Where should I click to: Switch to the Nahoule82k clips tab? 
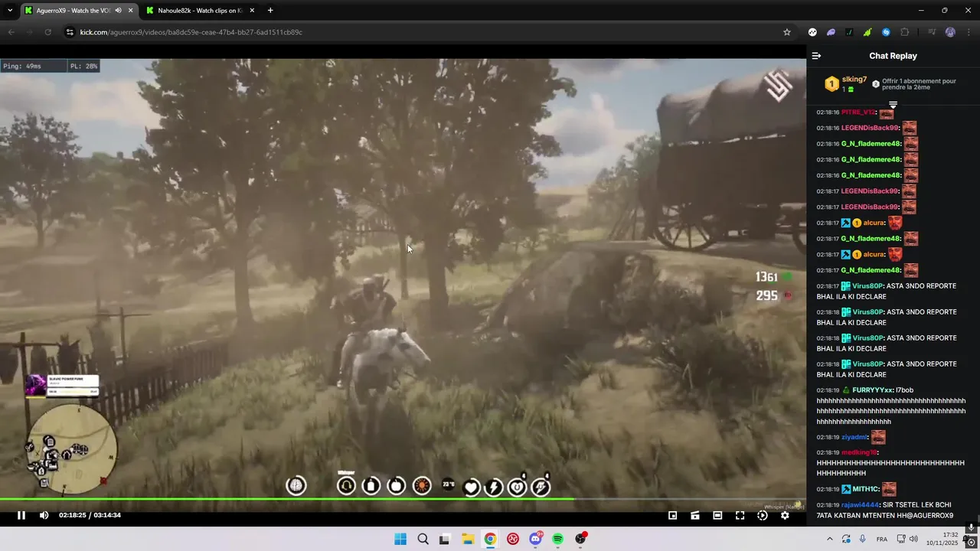click(199, 11)
